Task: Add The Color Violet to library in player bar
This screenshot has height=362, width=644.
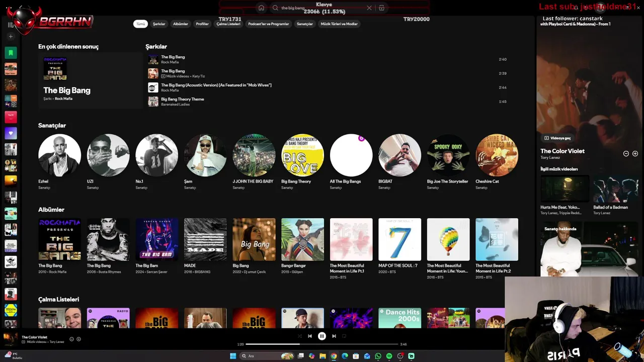Action: [78, 339]
